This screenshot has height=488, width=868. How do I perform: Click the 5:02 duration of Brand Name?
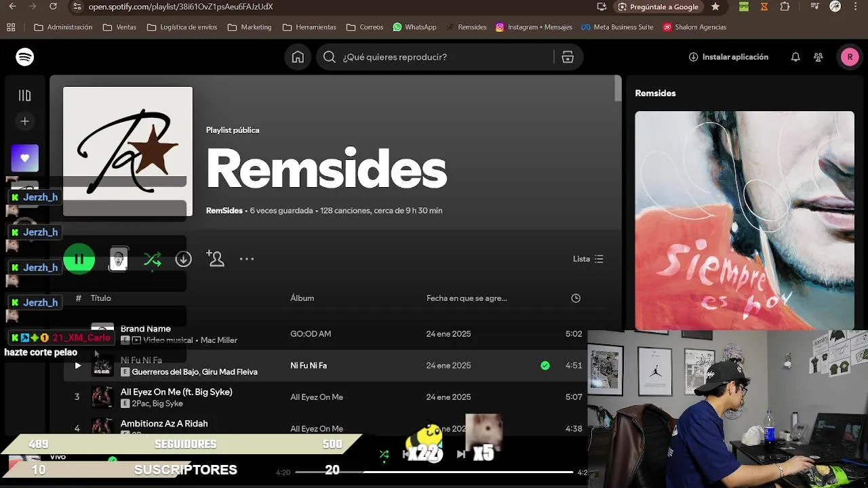coord(574,334)
